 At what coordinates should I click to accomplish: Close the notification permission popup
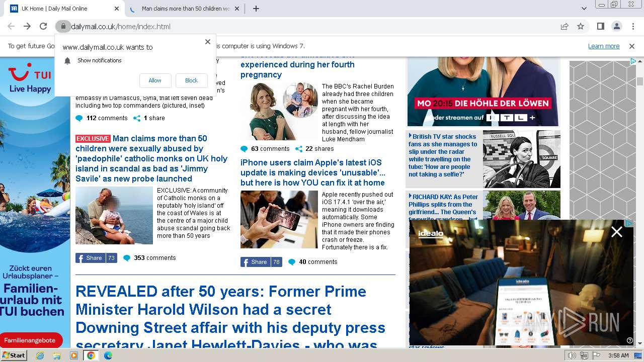pyautogui.click(x=208, y=42)
